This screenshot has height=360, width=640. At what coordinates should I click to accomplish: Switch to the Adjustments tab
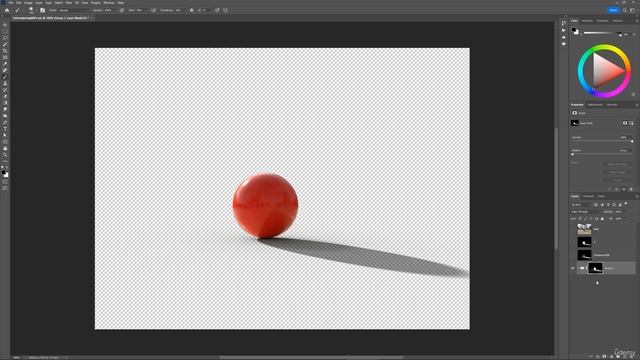(x=595, y=105)
